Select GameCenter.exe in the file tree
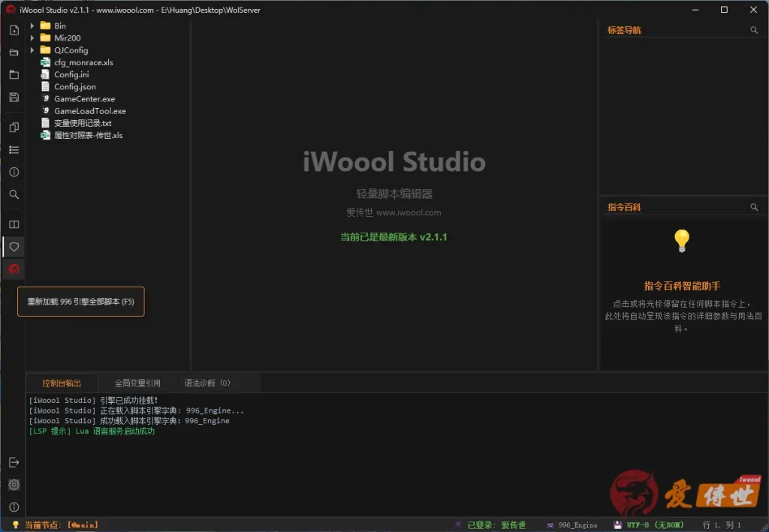The width and height of the screenshot is (769, 532). coord(84,99)
